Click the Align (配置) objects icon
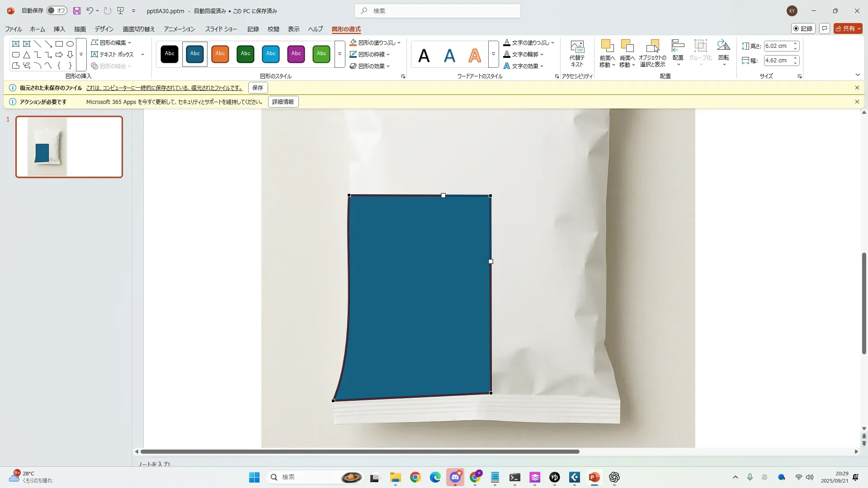The height and width of the screenshot is (488, 868). [678, 51]
